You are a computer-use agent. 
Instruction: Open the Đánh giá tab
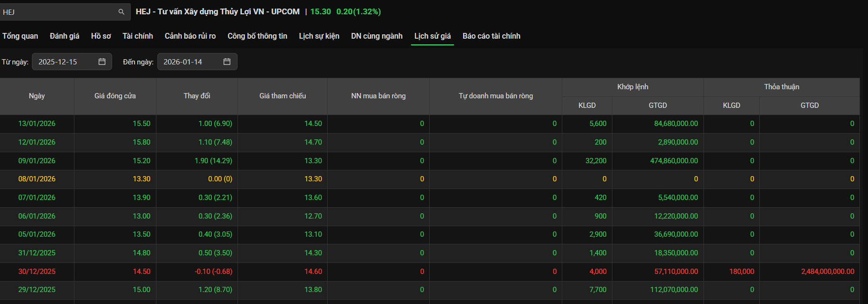tap(64, 36)
